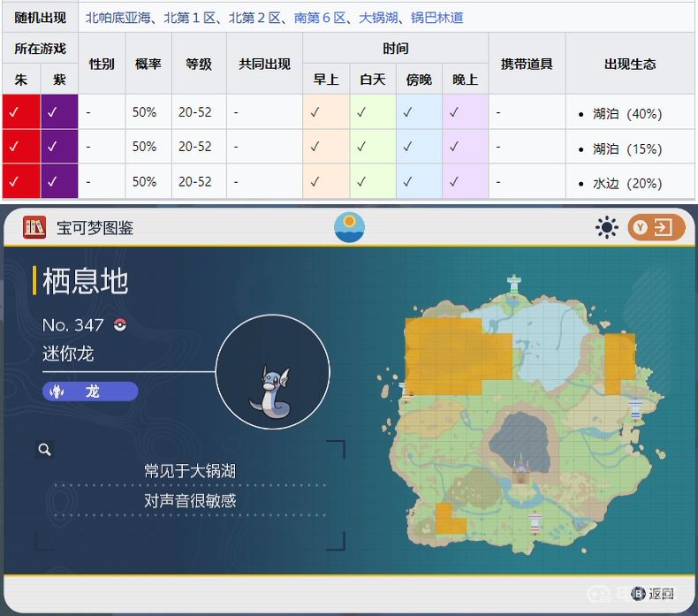The image size is (698, 616).
Task: Click the 所在游戏 column header
Action: click(x=40, y=48)
